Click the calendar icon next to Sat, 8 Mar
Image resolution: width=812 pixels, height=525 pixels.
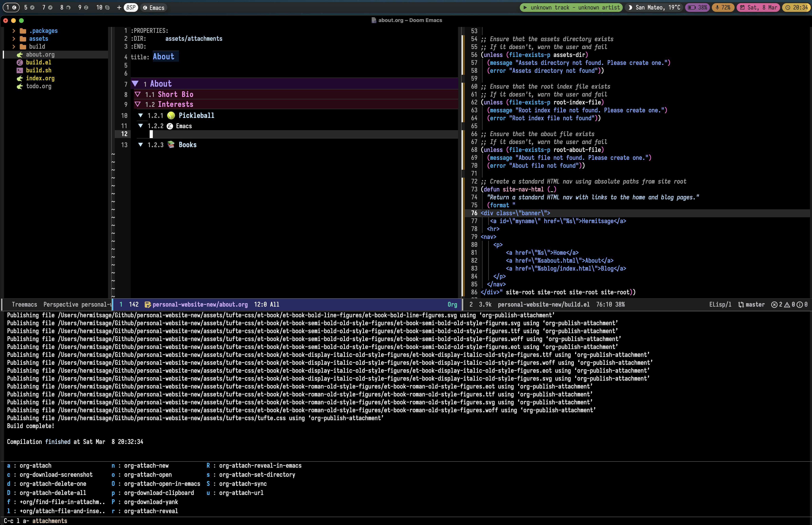point(743,8)
